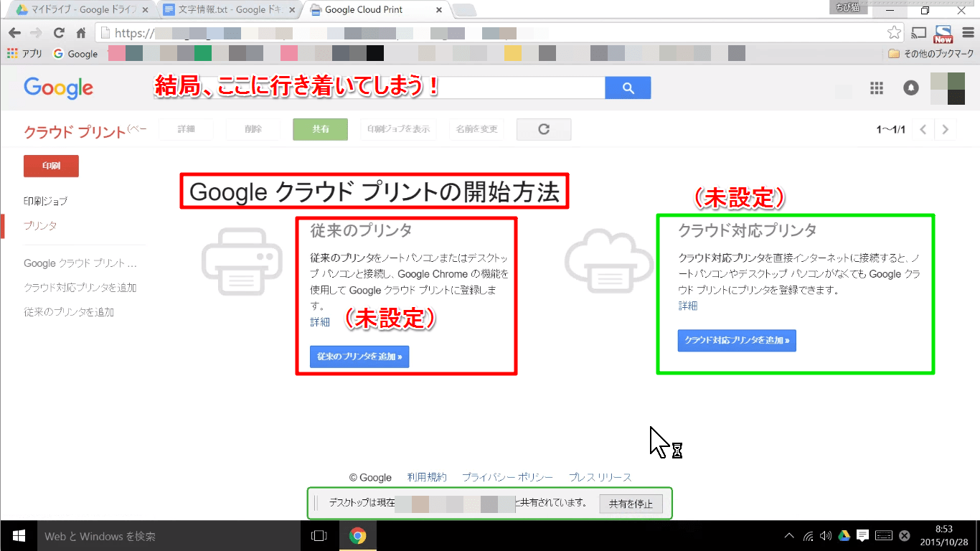The width and height of the screenshot is (980, 551).
Task: Open その他のブックマーク folder
Action: pos(930,54)
